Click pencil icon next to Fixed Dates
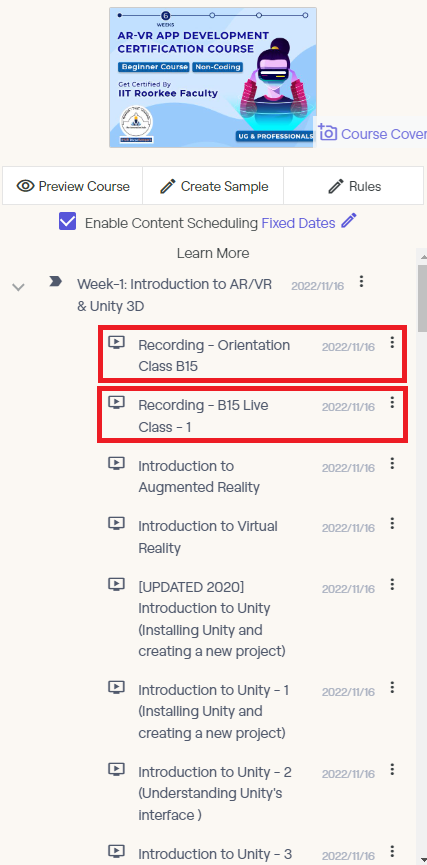Viewport: 427px width, 865px height. [349, 221]
